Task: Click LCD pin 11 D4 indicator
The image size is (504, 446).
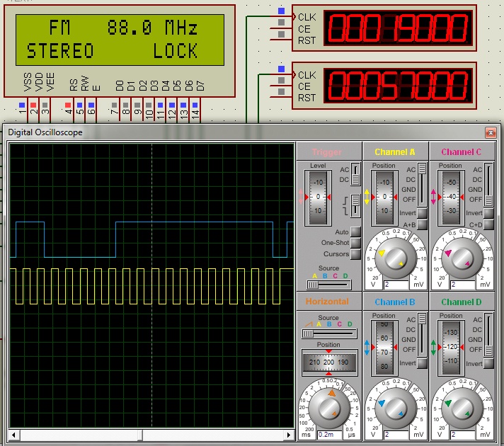Action: (x=160, y=105)
